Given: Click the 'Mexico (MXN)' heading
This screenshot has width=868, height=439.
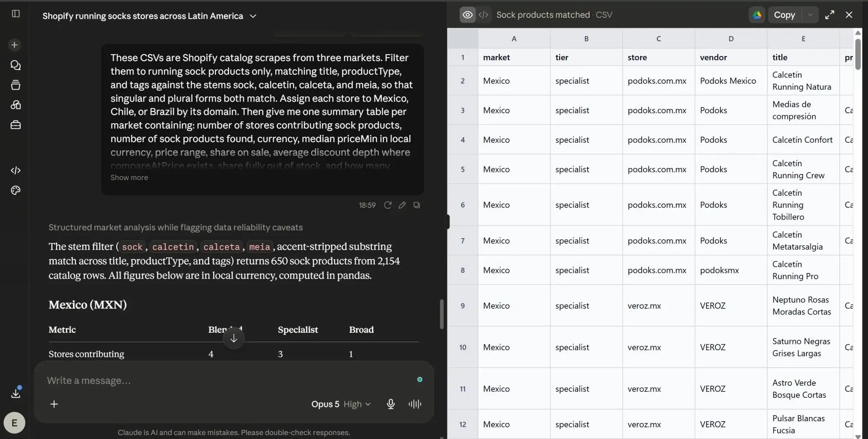Looking at the screenshot, I should [88, 305].
